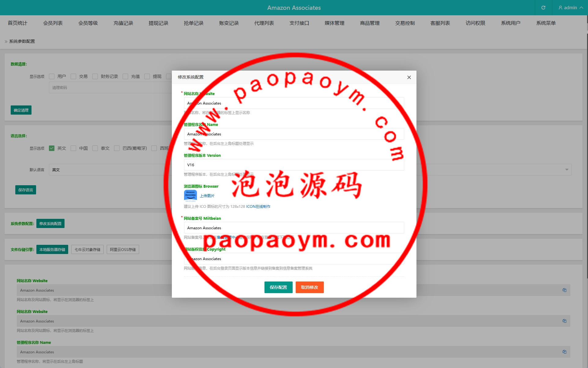The image size is (588, 368).
Task: Toggle the 交易 checkbox
Action: (x=73, y=76)
